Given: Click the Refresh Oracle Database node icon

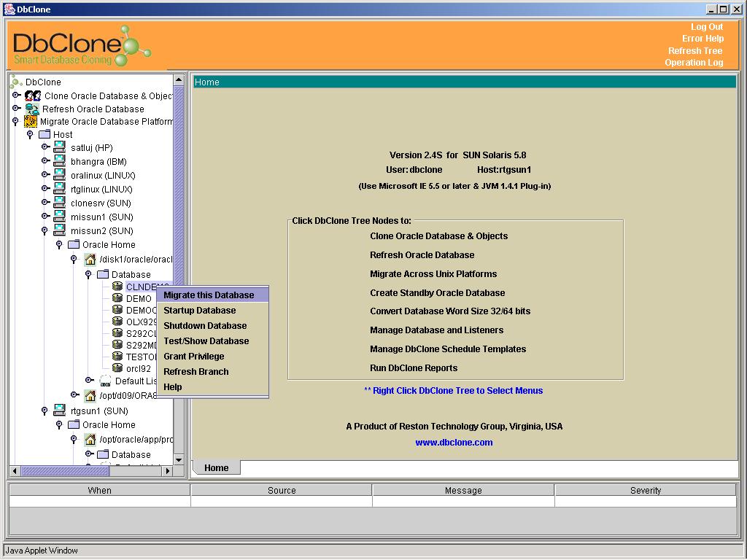Looking at the screenshot, I should tap(32, 109).
